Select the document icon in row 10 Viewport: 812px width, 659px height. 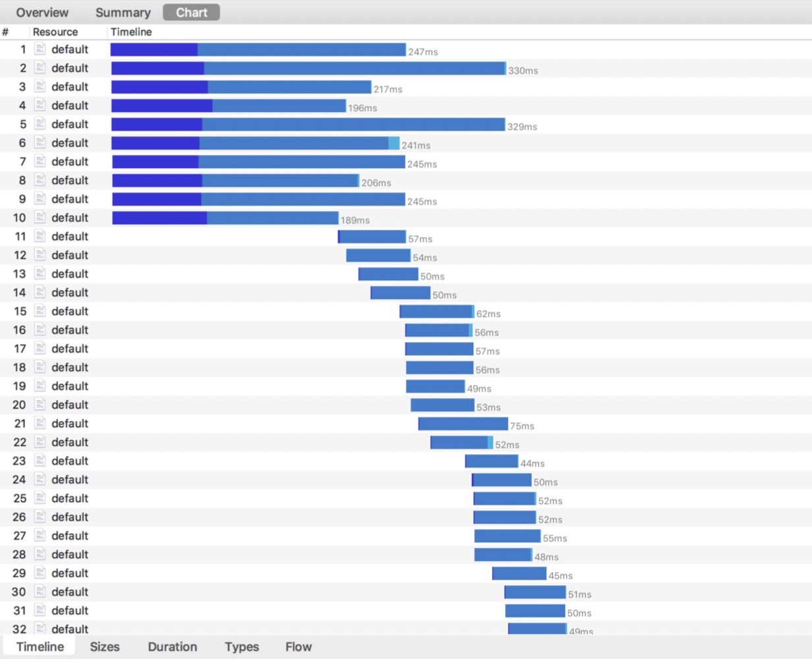[x=40, y=217]
